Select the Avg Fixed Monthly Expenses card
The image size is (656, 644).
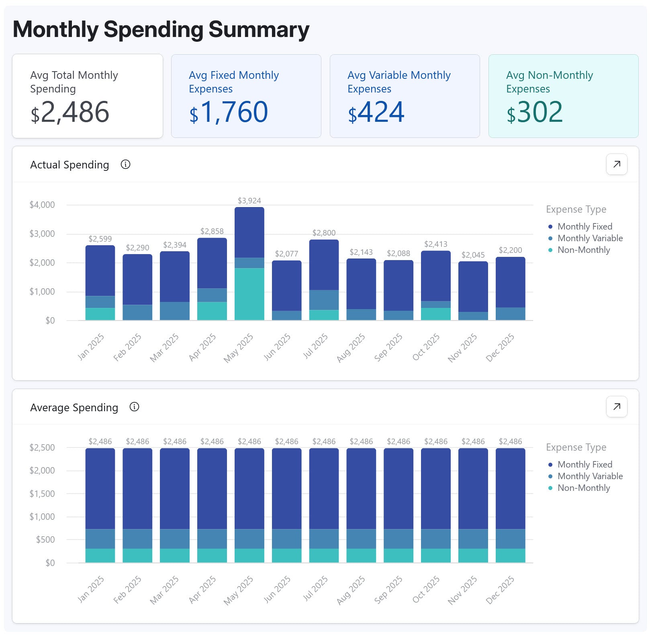[246, 96]
